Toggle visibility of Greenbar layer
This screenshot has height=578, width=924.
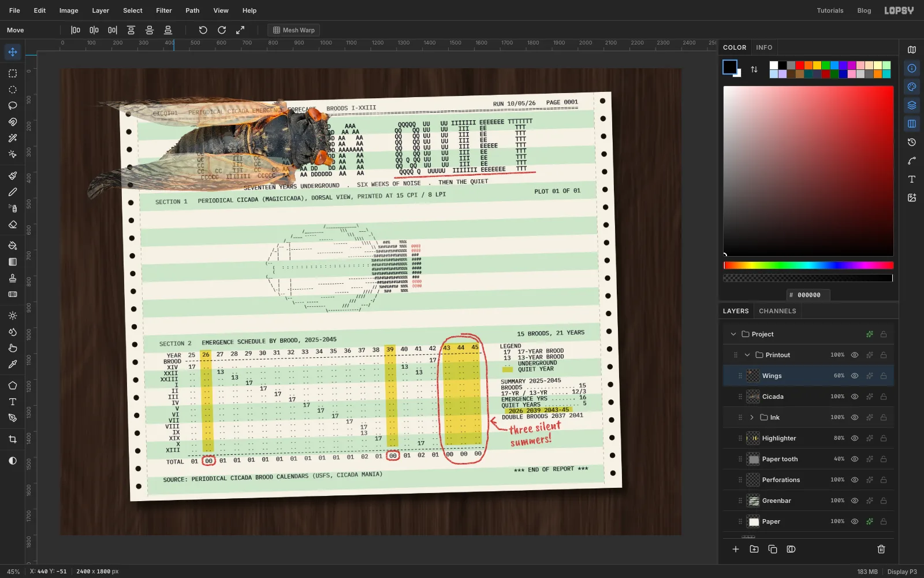855,501
